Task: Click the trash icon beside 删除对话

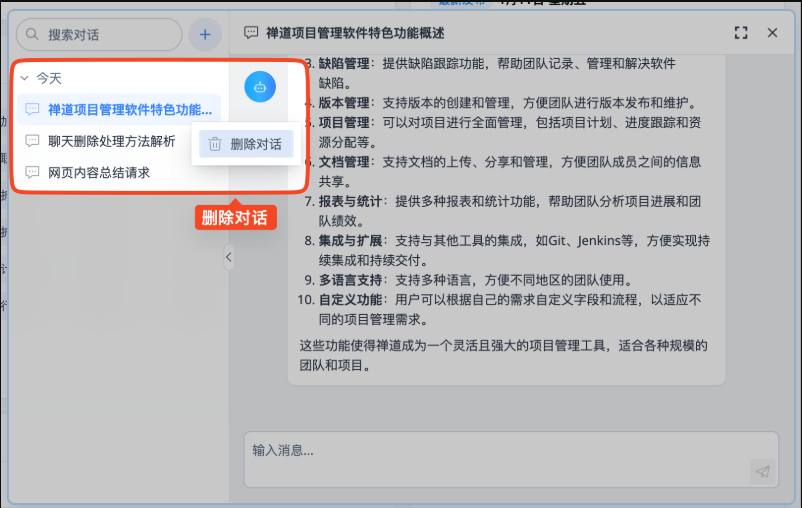Action: pos(215,144)
